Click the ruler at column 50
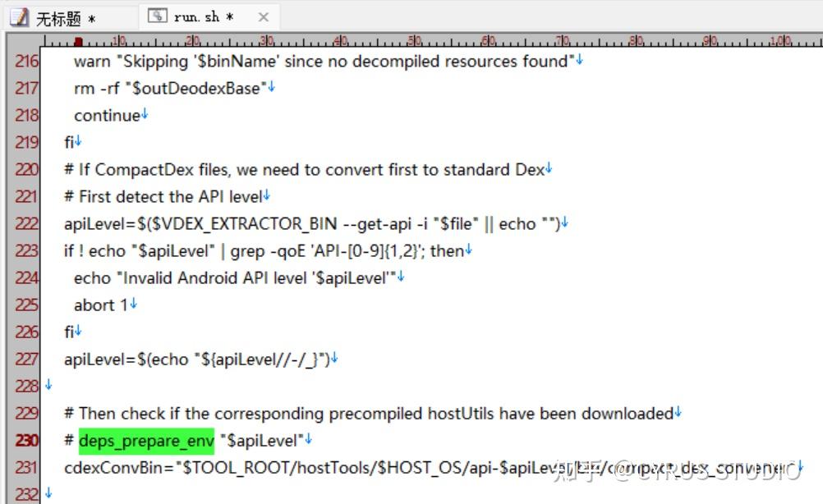Screen dimensions: 823x504 click(413, 40)
